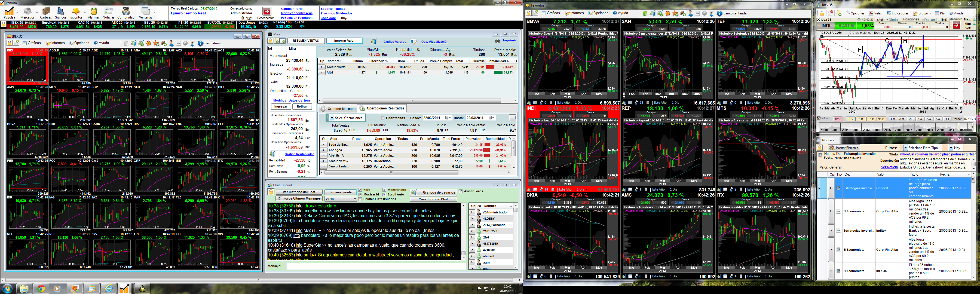Click the lock icon in Mira window
Viewport: 980px width, 294px height.
coord(271,41)
